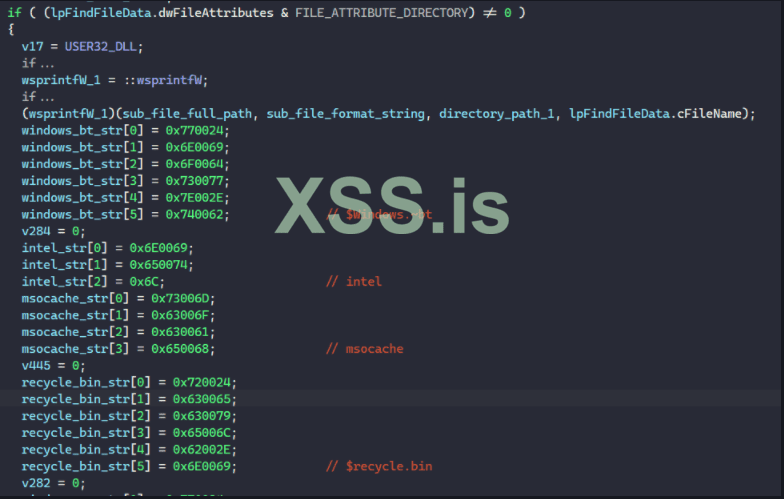The width and height of the screenshot is (784, 499).
Task: Click value 0x730077 on windows_bt_str[3] line
Action: [x=194, y=181]
